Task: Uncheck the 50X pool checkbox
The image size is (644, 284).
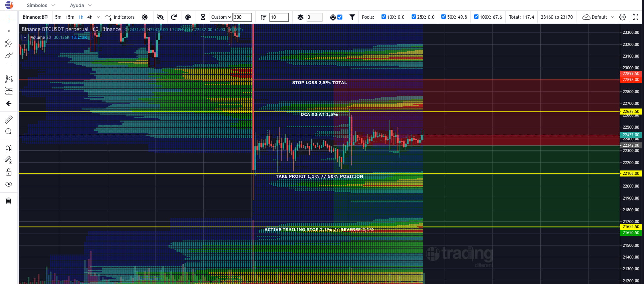Action: pos(443,17)
